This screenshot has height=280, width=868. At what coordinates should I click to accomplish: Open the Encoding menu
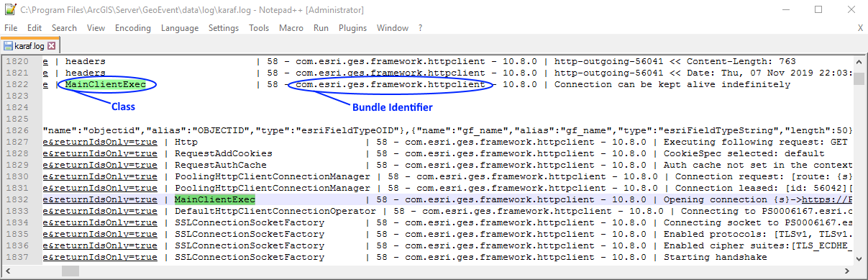point(133,28)
